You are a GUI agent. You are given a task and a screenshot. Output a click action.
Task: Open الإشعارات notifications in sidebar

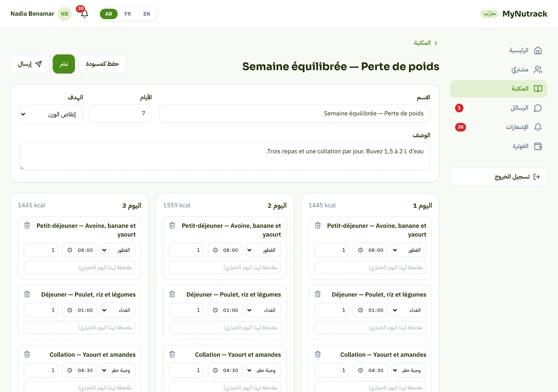coord(499,127)
